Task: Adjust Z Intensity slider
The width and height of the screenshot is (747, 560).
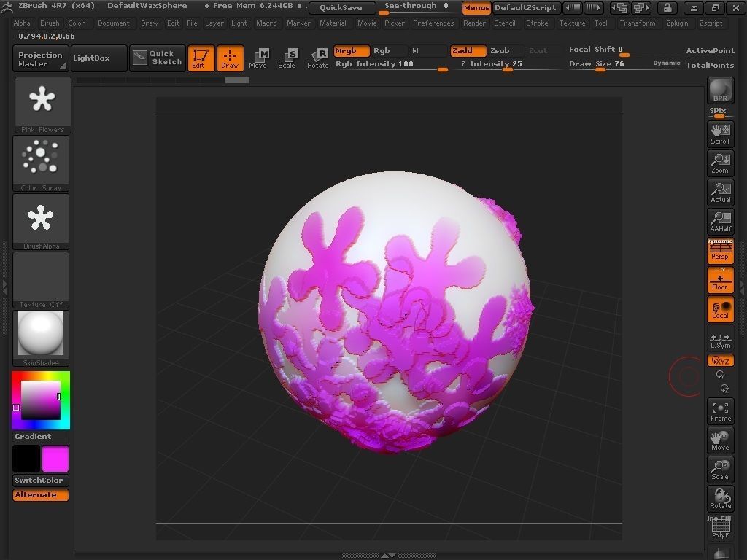Action: [x=508, y=65]
